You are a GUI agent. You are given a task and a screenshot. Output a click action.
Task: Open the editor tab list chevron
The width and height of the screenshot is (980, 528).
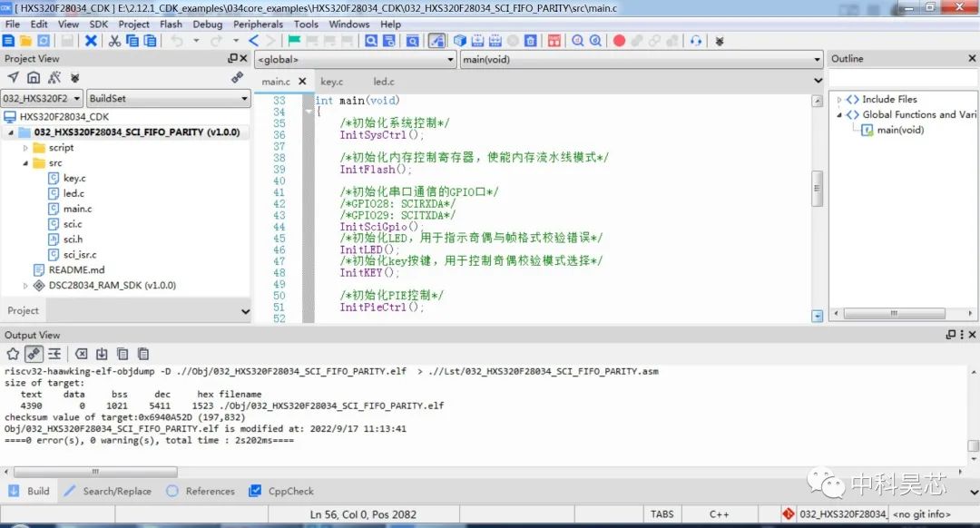[818, 81]
